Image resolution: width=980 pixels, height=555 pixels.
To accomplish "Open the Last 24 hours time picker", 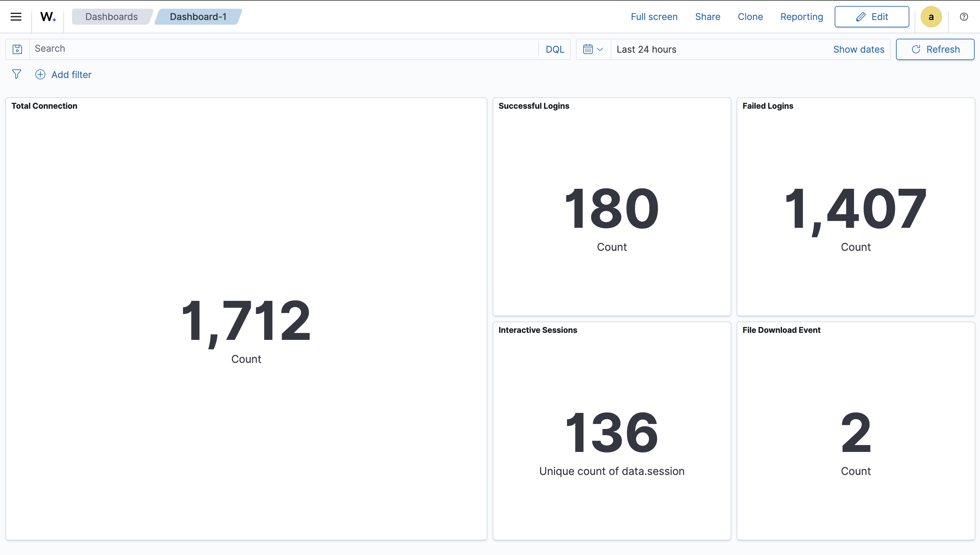I will tap(646, 49).
